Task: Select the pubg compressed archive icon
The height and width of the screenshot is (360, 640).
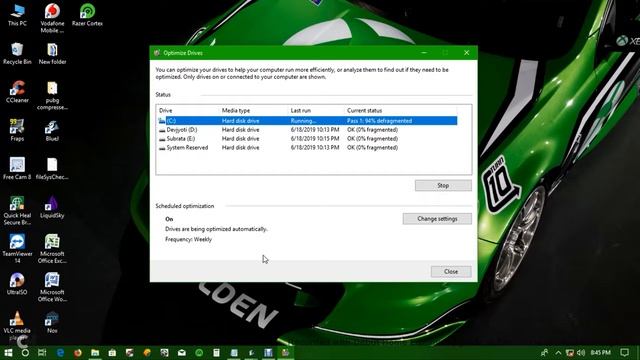Action: 52,96
